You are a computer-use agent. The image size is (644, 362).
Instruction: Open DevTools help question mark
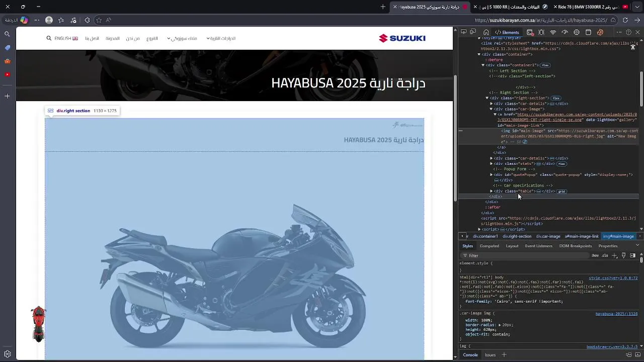click(628, 32)
